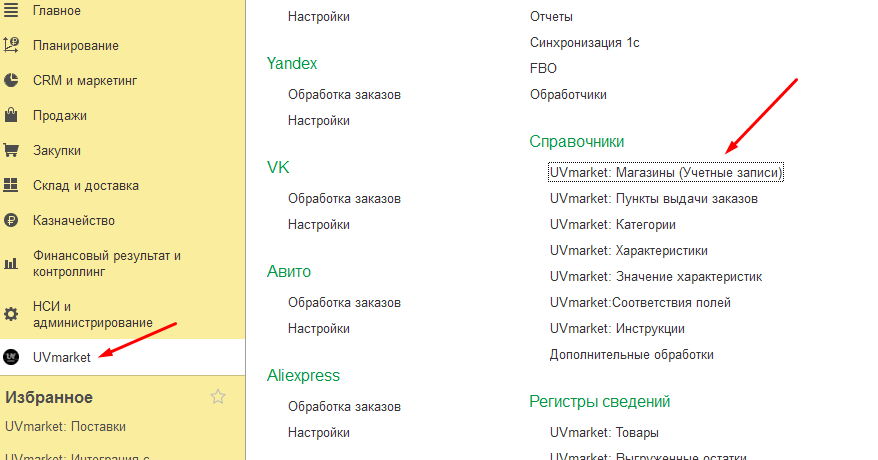The height and width of the screenshot is (460, 878).
Task: Open UVmarket:Соответствия полей
Action: (640, 303)
